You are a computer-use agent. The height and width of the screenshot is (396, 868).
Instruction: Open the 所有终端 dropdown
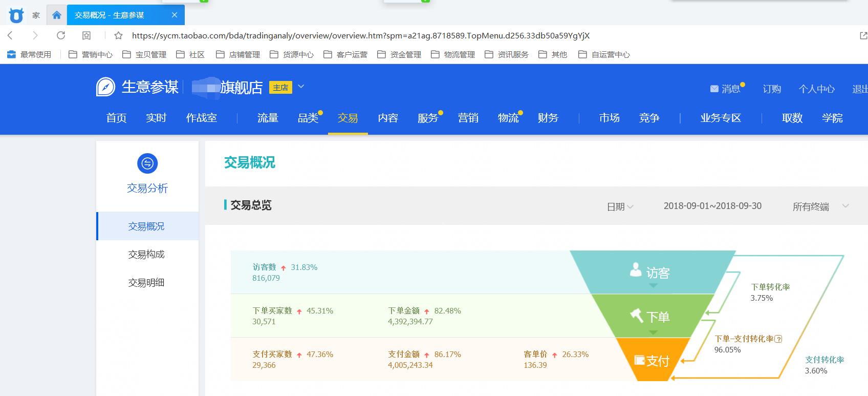point(820,206)
